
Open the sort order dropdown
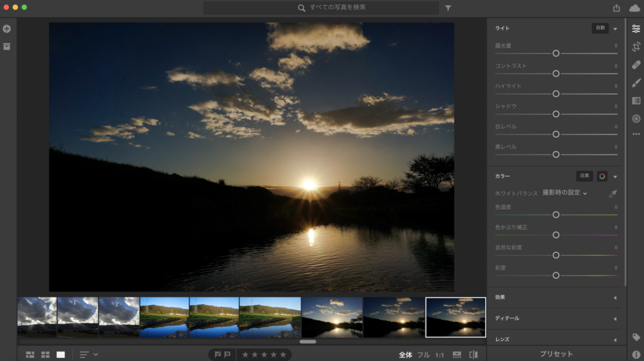point(89,355)
